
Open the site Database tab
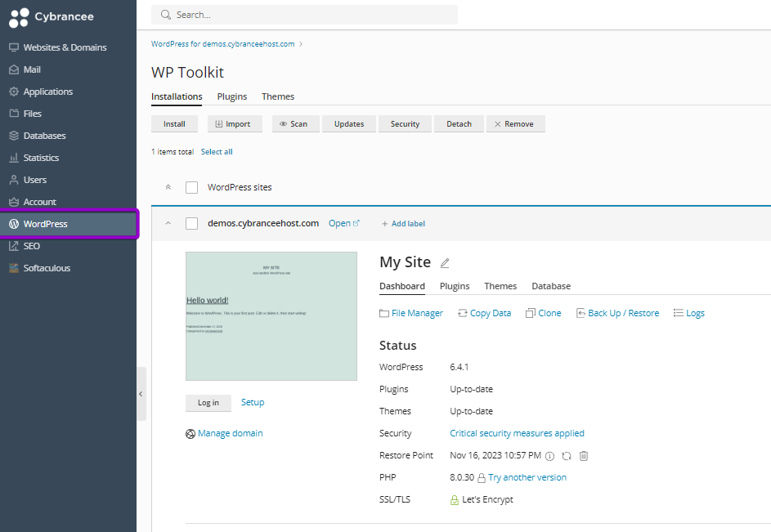pos(551,286)
